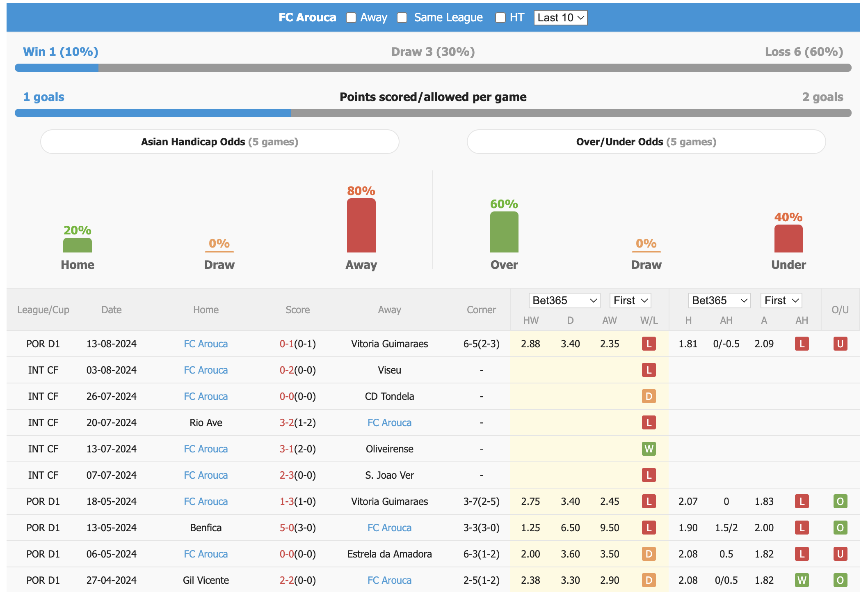Enable the Same League checkbox
868x592 pixels.
click(402, 18)
